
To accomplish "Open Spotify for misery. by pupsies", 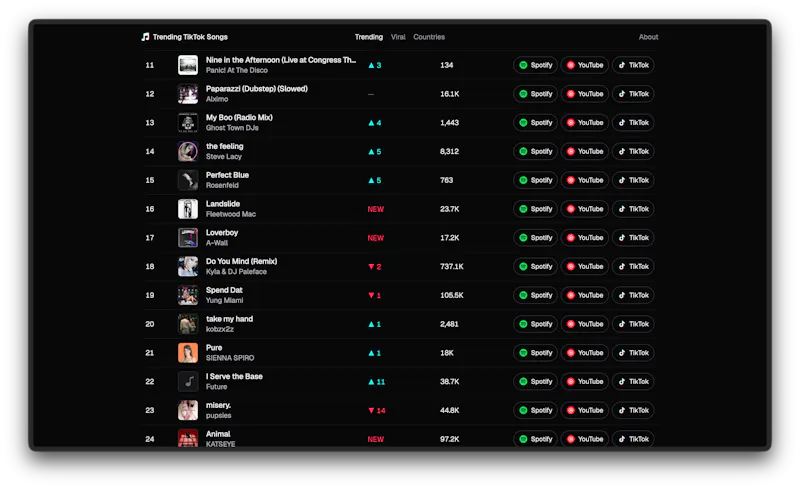I will coord(535,410).
